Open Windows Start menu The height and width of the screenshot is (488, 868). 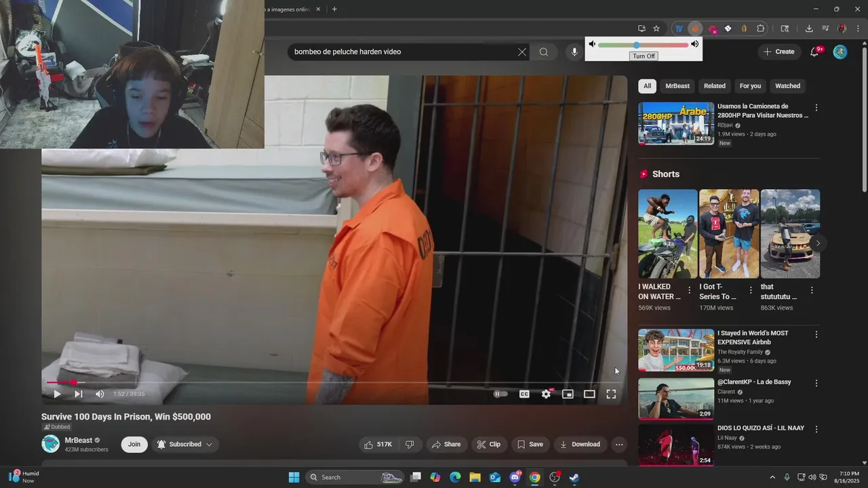click(x=294, y=477)
